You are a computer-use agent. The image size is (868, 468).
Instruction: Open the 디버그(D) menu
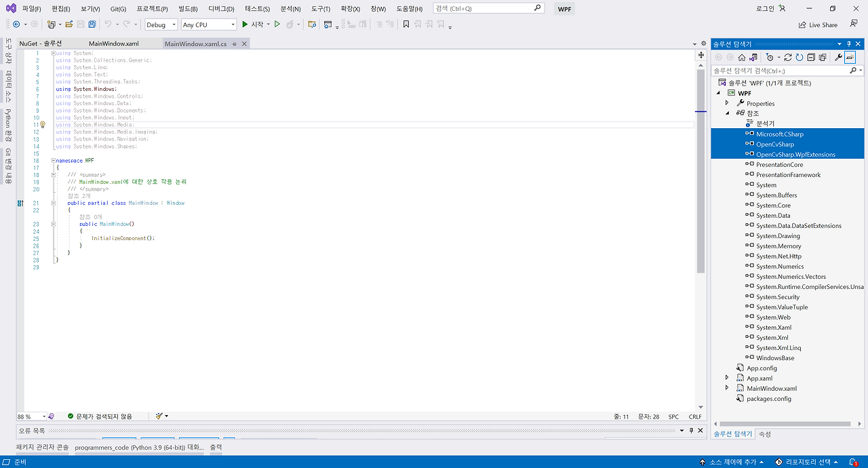pos(220,9)
